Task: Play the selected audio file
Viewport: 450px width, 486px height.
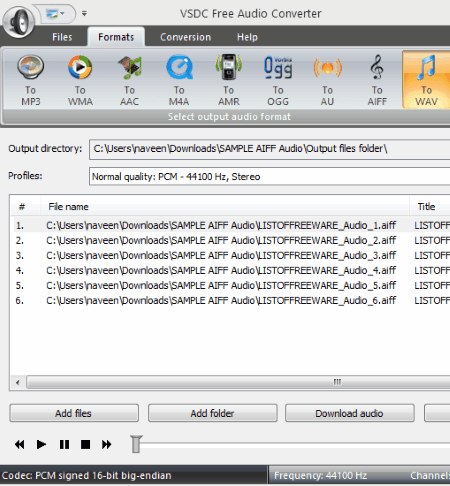Action: (41, 445)
